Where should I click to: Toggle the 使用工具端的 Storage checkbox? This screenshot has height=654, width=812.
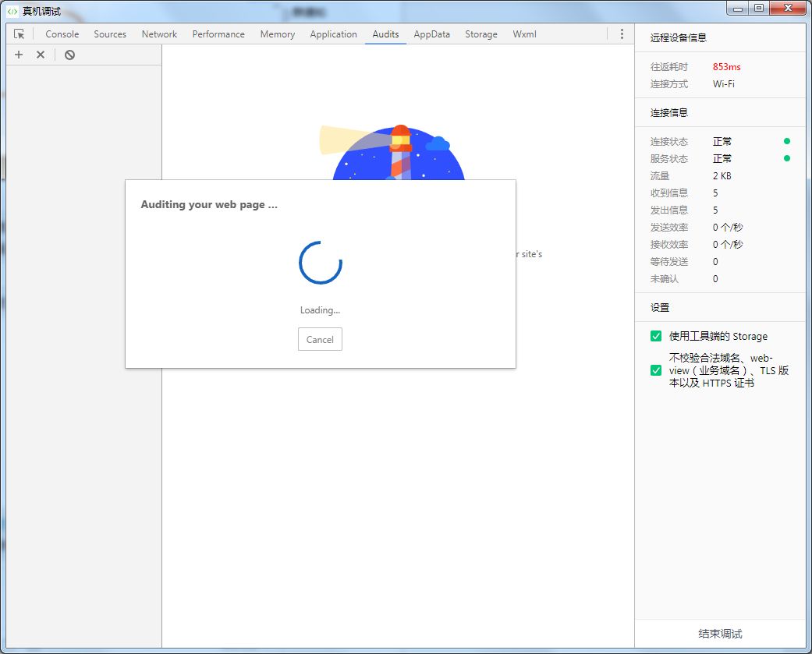point(656,336)
